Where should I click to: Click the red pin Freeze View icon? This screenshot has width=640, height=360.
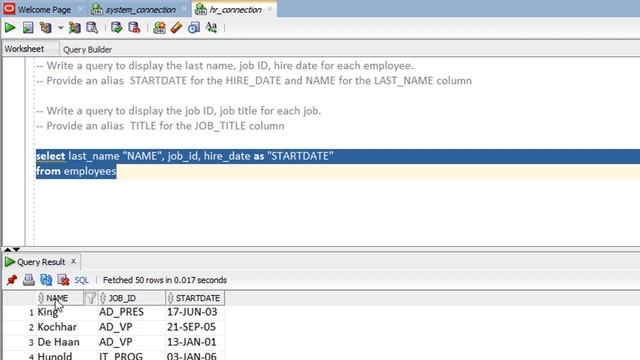pyautogui.click(x=12, y=280)
